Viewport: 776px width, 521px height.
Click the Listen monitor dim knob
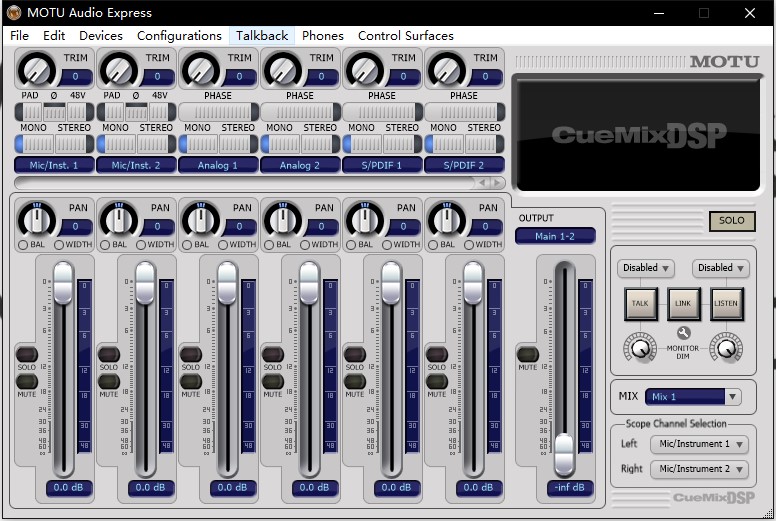pyautogui.click(x=728, y=347)
